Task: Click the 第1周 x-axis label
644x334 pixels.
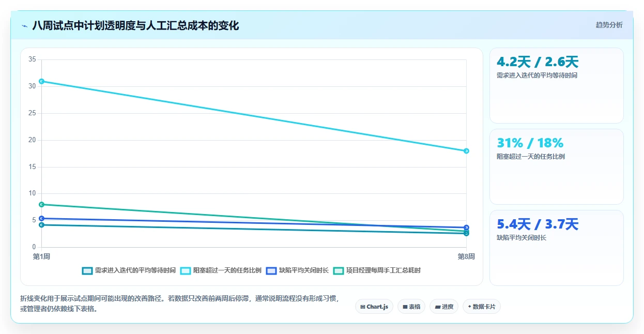Action: tap(41, 256)
